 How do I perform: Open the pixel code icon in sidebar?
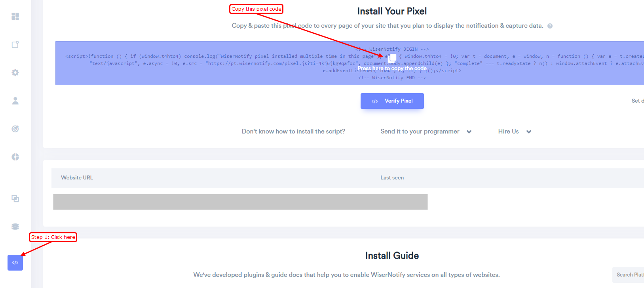click(x=15, y=263)
